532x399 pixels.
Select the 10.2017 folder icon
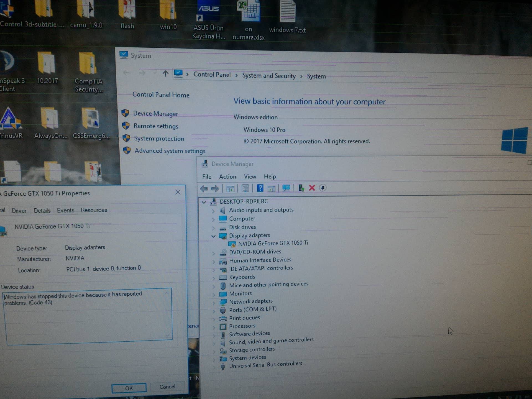click(47, 68)
